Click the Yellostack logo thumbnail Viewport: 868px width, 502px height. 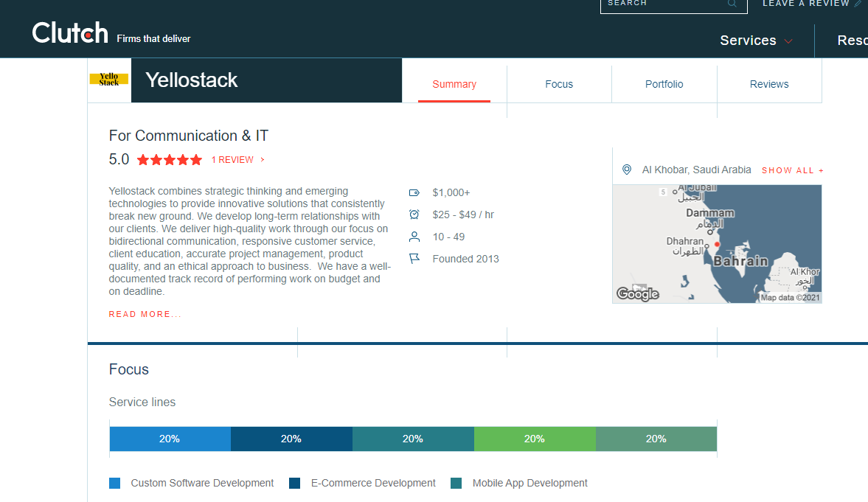coord(109,80)
